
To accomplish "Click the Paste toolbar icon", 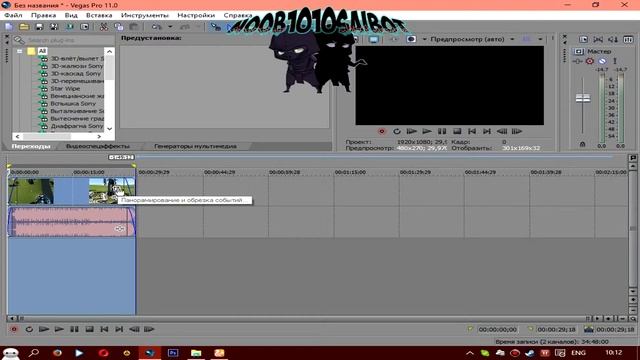I will [133, 27].
